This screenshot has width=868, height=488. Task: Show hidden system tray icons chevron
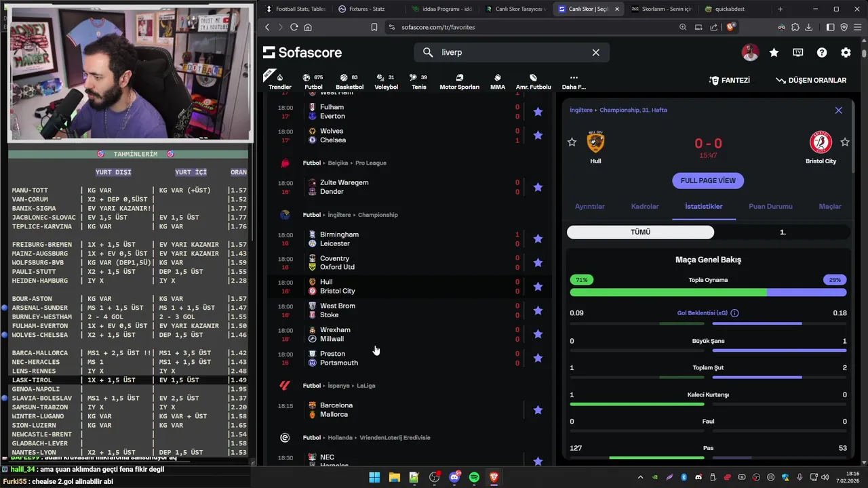[640, 477]
